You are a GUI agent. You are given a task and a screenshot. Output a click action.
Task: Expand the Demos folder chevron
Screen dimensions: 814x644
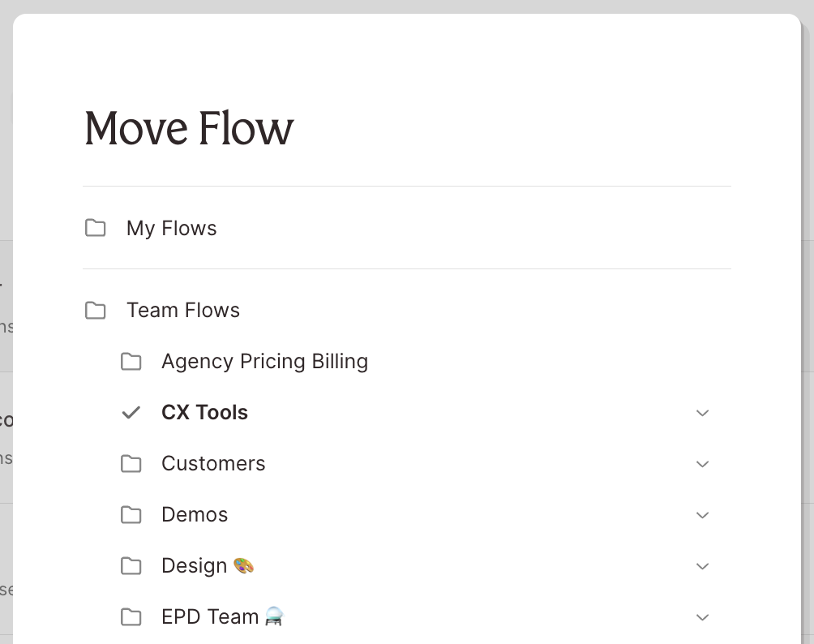tap(702, 515)
